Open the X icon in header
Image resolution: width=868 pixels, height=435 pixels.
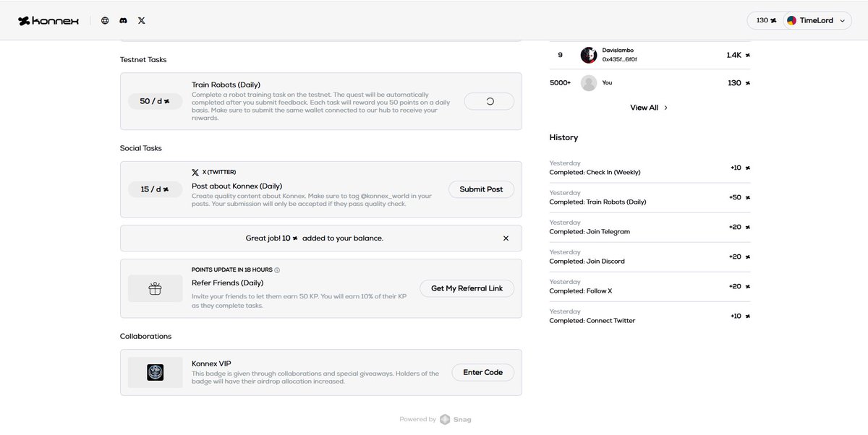(x=142, y=21)
